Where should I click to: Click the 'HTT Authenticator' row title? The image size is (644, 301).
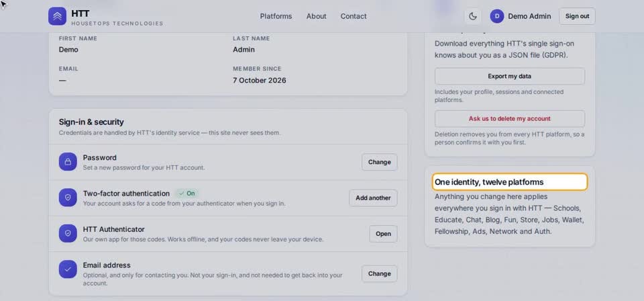[114, 229]
